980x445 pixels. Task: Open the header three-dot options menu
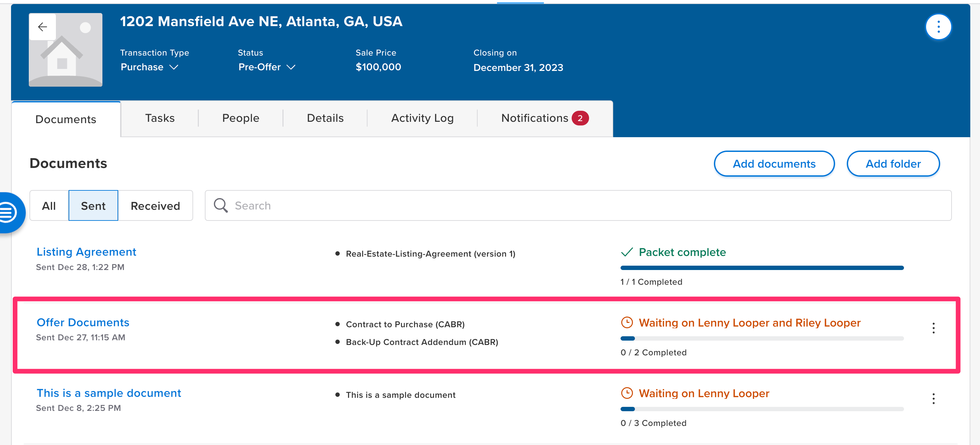(938, 27)
